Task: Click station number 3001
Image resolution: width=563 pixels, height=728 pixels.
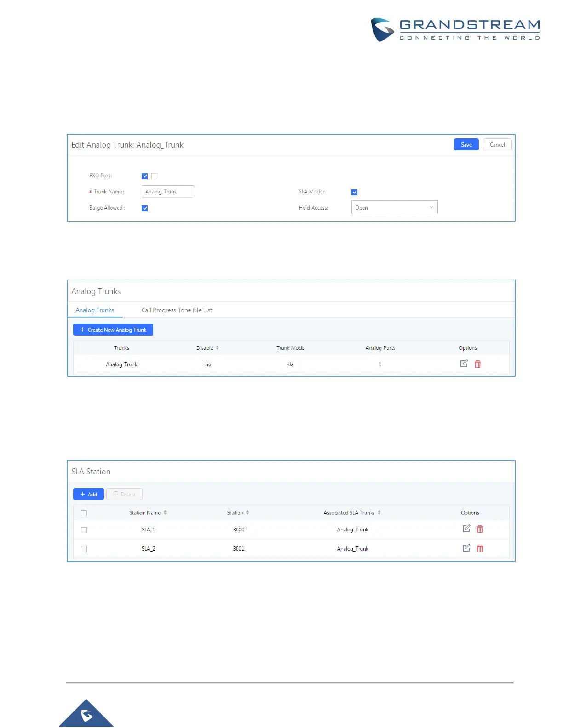Action: coord(239,549)
